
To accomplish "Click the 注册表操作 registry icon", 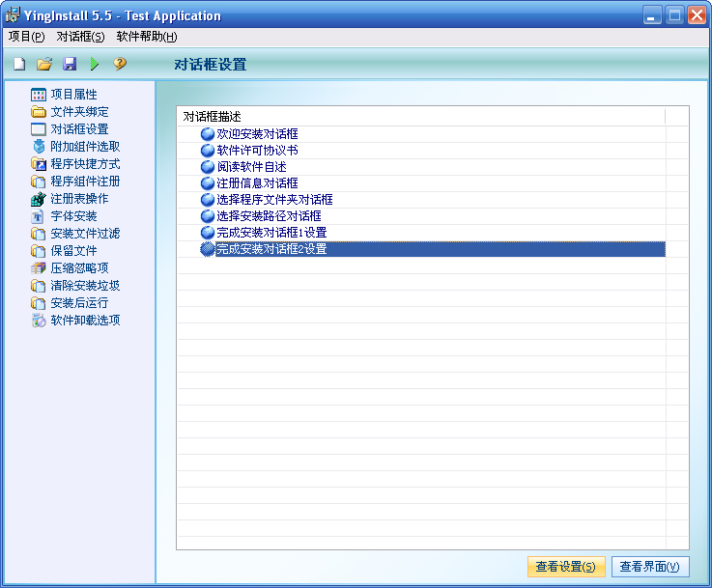I will pyautogui.click(x=39, y=199).
